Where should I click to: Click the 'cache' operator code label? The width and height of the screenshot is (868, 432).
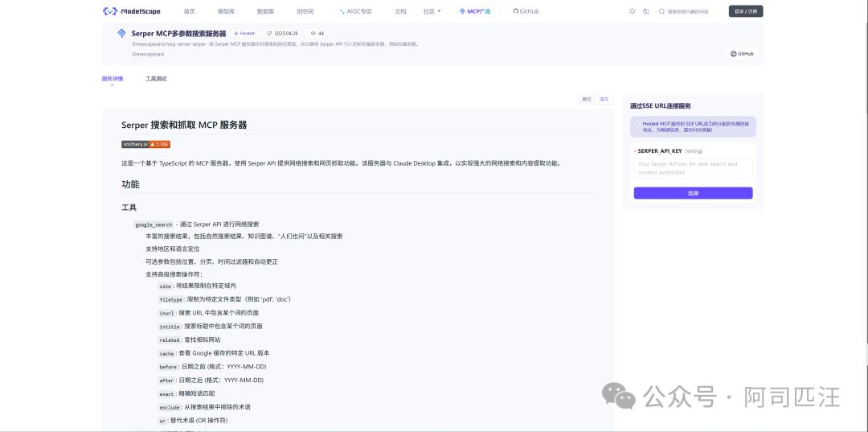coord(166,353)
